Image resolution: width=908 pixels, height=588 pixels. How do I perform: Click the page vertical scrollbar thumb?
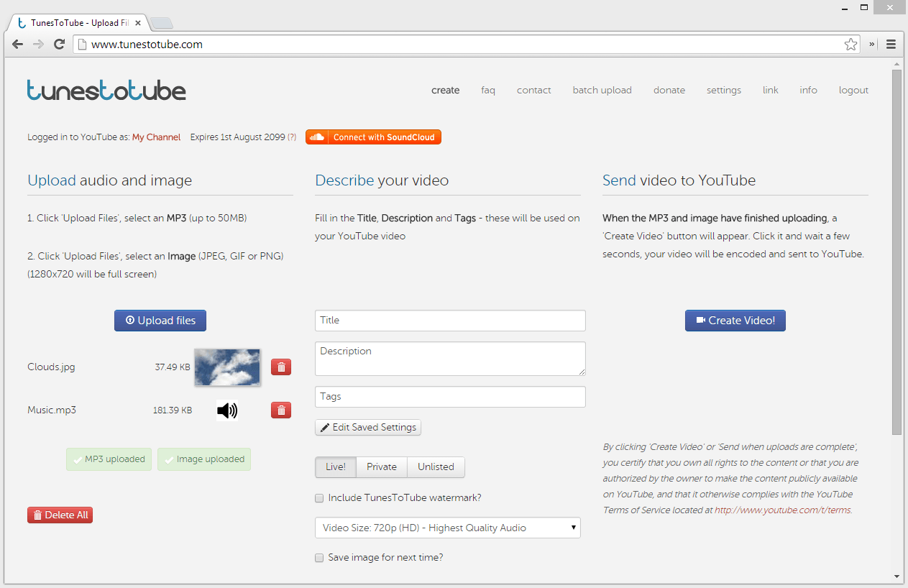click(896, 252)
